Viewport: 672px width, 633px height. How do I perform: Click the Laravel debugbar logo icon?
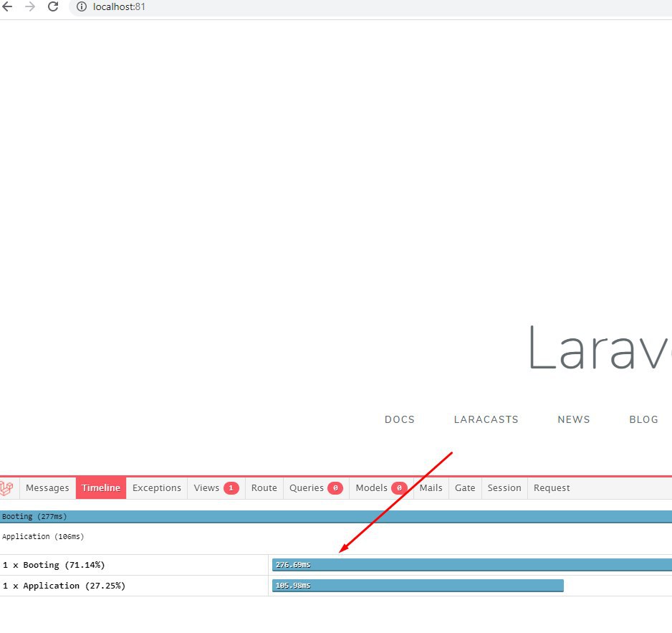coord(6,488)
